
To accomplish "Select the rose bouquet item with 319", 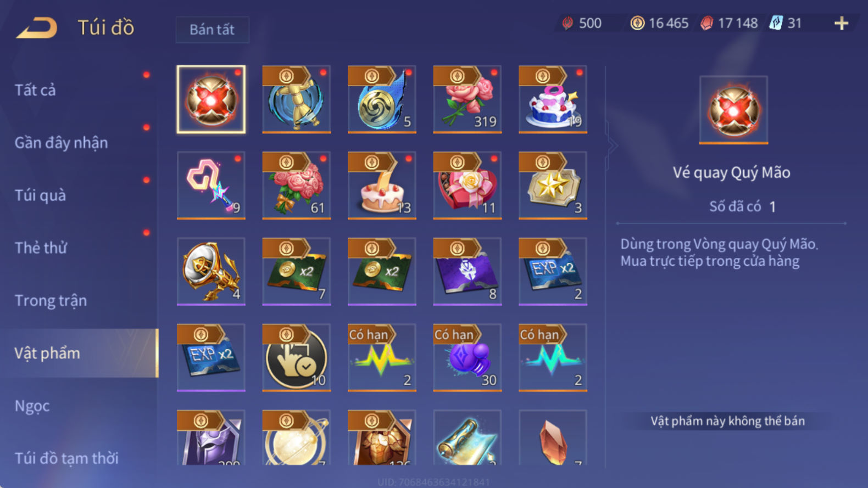I will tap(467, 99).
